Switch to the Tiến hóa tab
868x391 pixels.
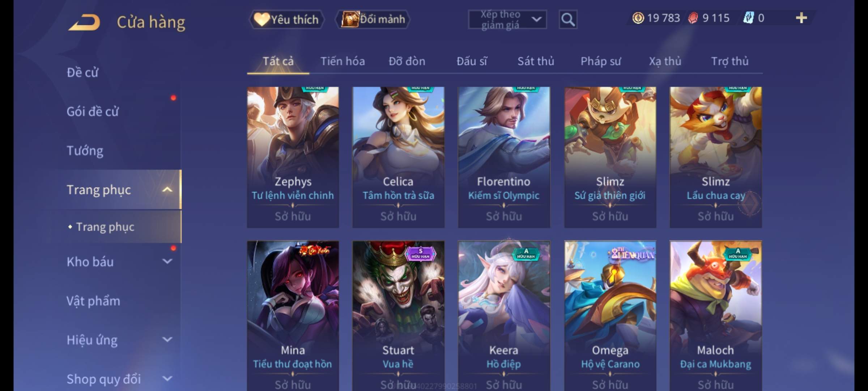click(342, 61)
